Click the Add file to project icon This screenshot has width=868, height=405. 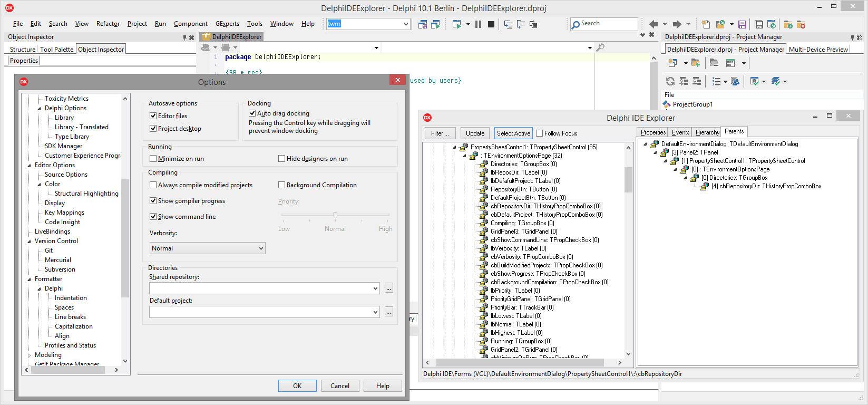(788, 24)
